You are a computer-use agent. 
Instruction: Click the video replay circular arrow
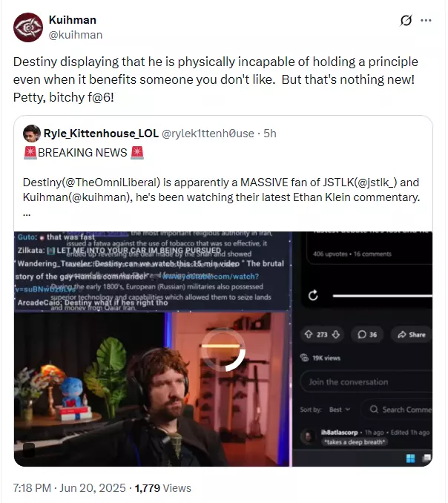(x=313, y=295)
